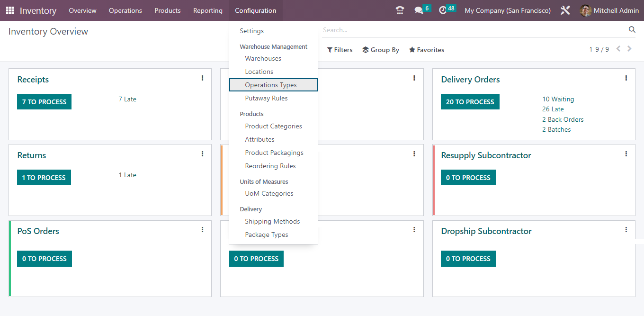The width and height of the screenshot is (644, 316).
Task: Open the Operations menu
Action: (125, 10)
